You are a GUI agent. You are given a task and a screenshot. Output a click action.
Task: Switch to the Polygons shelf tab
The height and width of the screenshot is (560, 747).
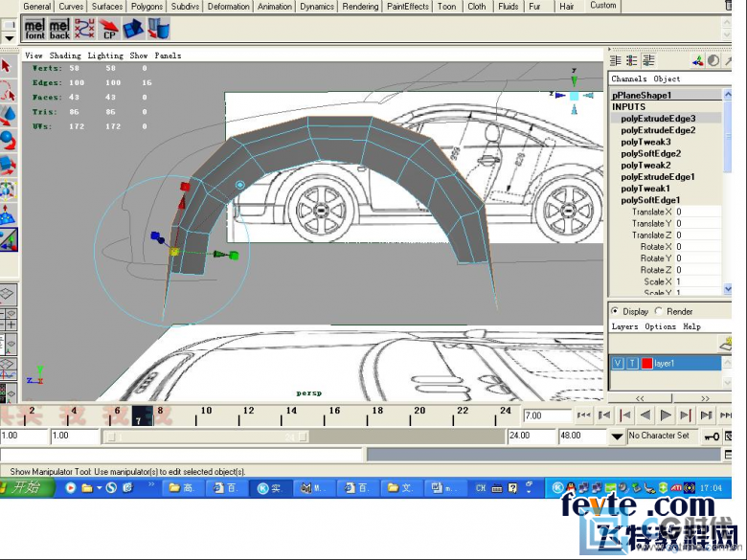[x=147, y=6]
